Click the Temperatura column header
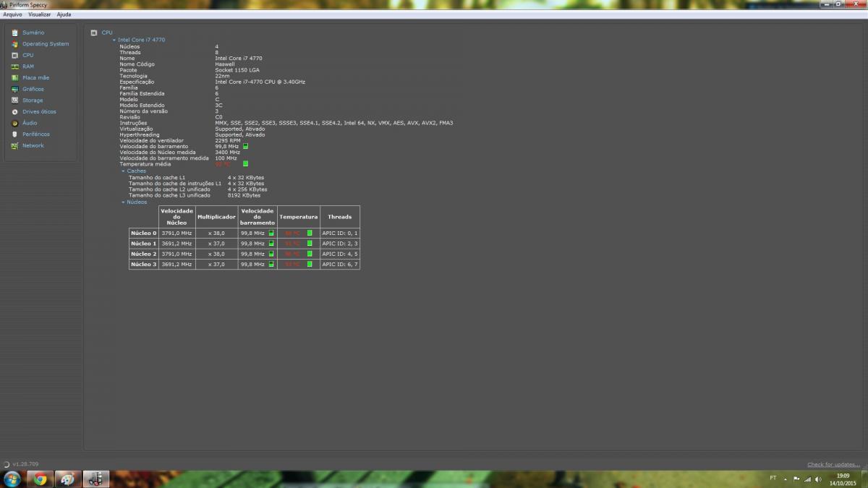 299,217
